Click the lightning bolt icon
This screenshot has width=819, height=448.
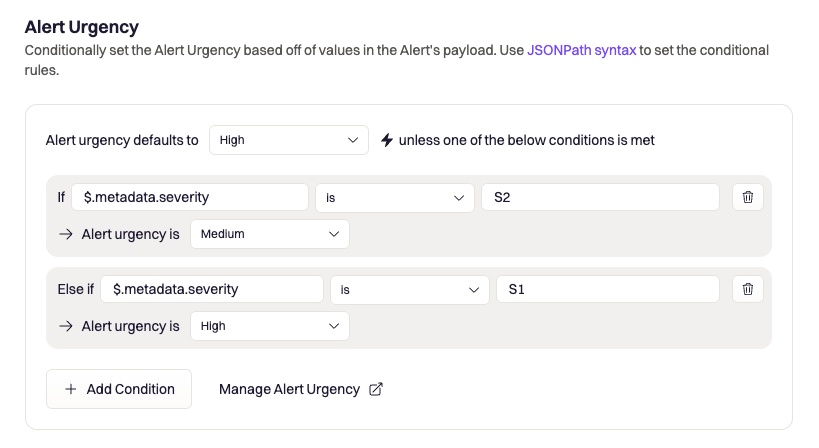[x=387, y=140]
